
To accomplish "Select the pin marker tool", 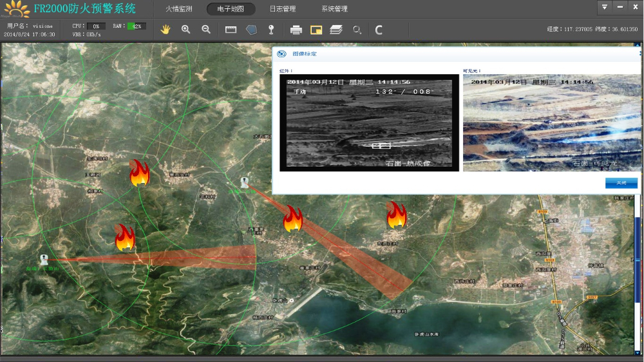I will [x=271, y=30].
